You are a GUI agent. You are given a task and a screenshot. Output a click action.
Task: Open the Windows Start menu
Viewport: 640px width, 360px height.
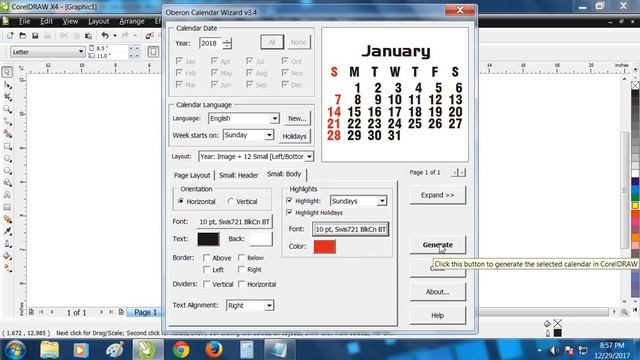click(16, 350)
